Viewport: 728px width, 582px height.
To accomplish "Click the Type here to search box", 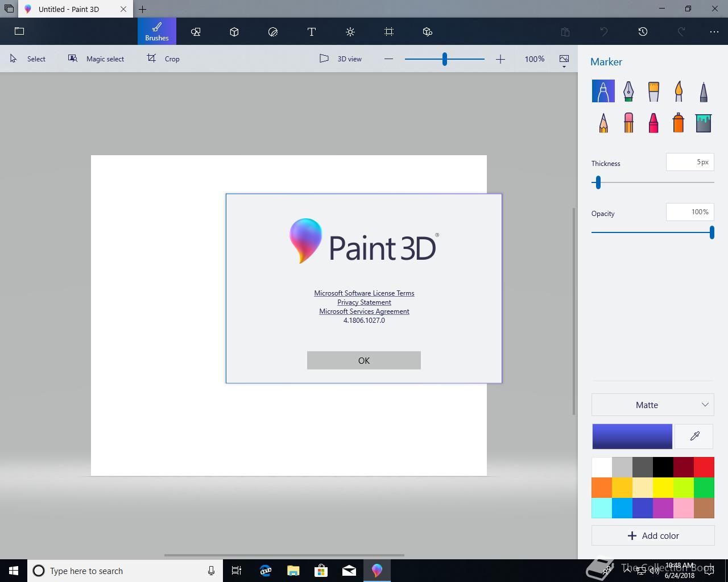I will point(125,571).
